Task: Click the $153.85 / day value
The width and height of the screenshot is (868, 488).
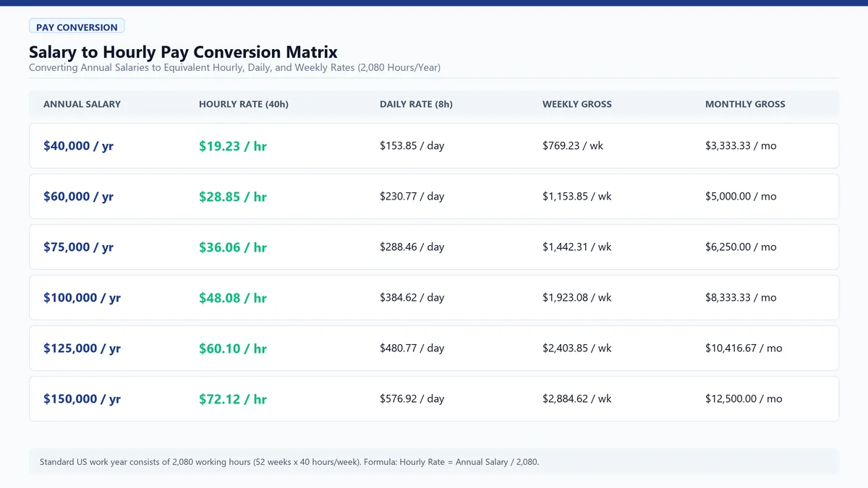Action: (x=412, y=145)
